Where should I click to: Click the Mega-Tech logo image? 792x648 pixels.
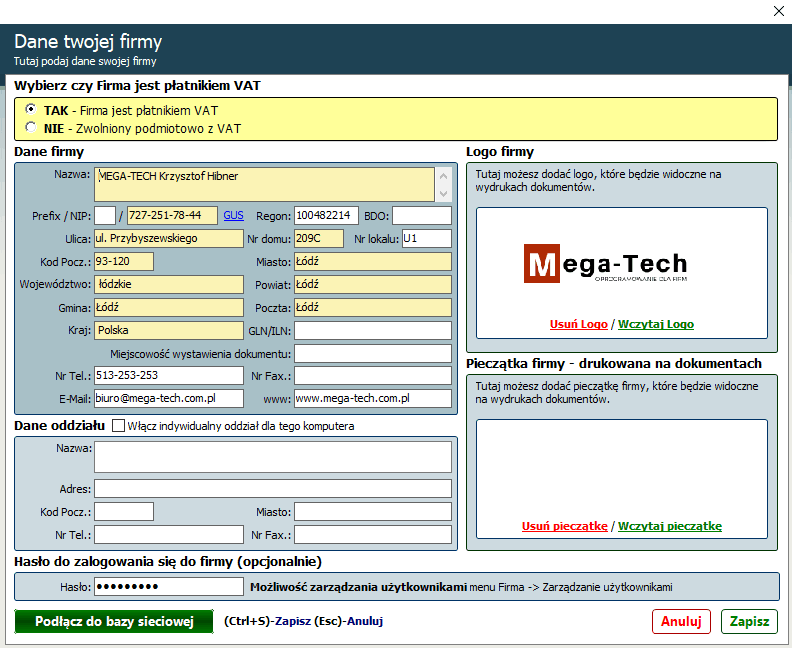[x=606, y=264]
